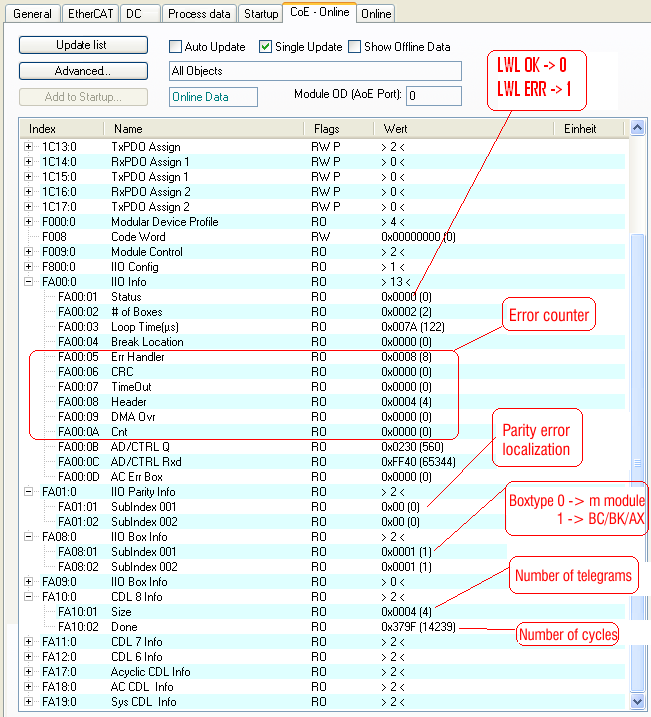This screenshot has width=651, height=717.
Task: Expand the 1C17:0 TxPDO Assign 2 node
Action: 28,207
